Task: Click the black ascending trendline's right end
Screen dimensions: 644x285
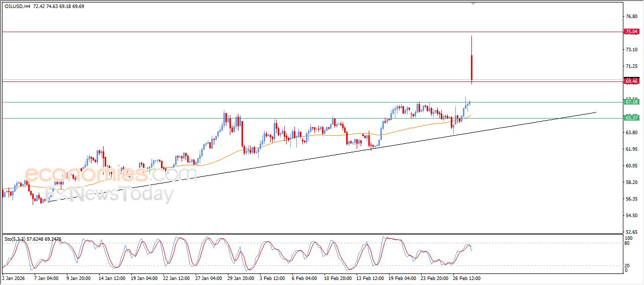Action: tap(595, 112)
